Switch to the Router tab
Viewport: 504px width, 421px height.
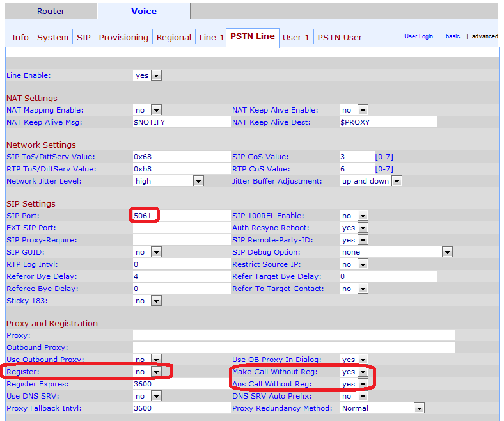click(51, 11)
